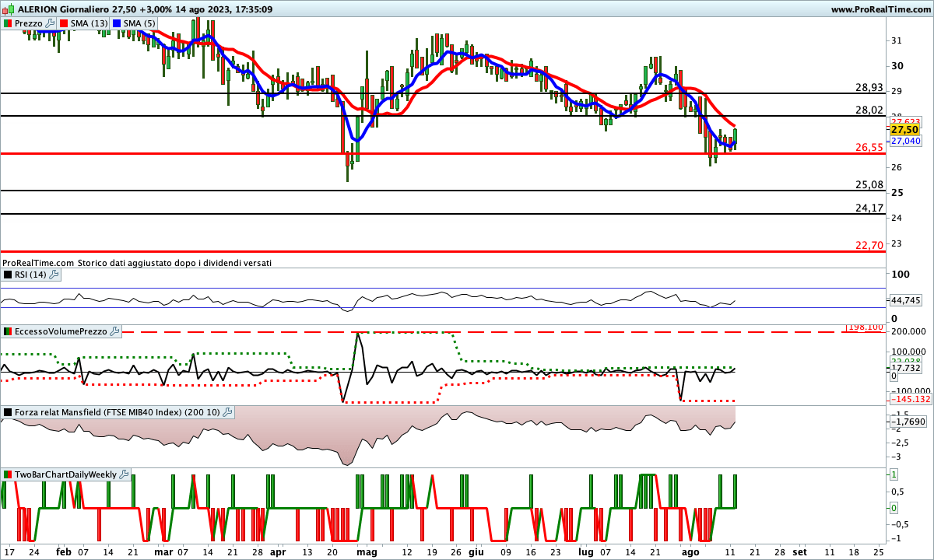This screenshot has width=934, height=560.
Task: Select the SMA (13) indicator label
Action: click(89, 23)
